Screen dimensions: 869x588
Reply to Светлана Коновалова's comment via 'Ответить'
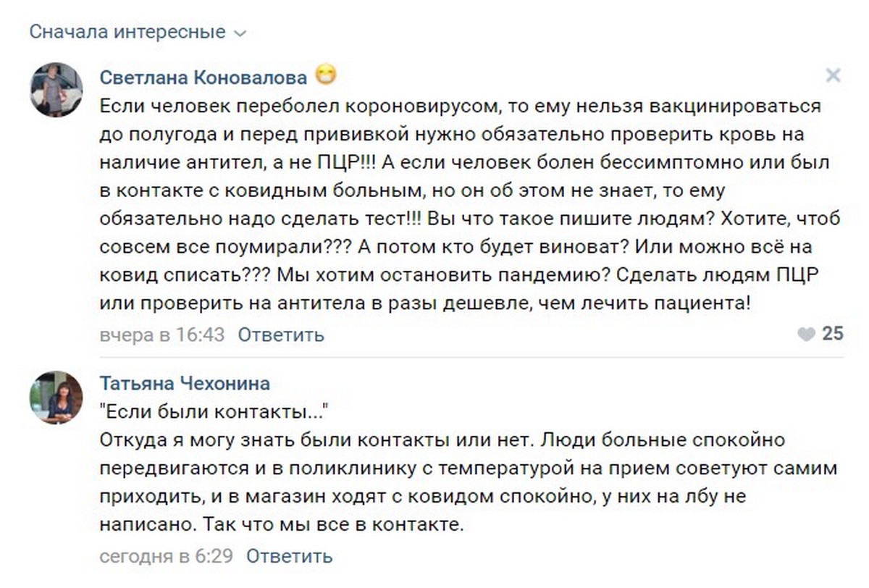(281, 335)
